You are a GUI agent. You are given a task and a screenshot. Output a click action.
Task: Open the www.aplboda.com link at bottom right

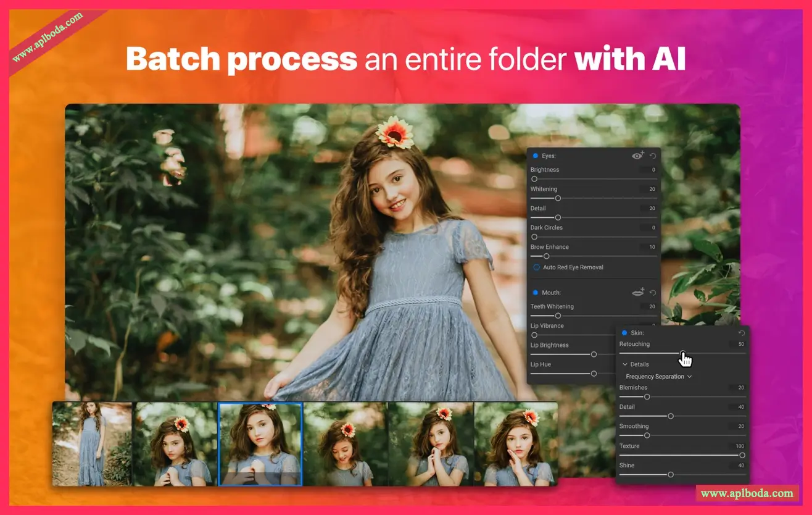click(x=747, y=493)
